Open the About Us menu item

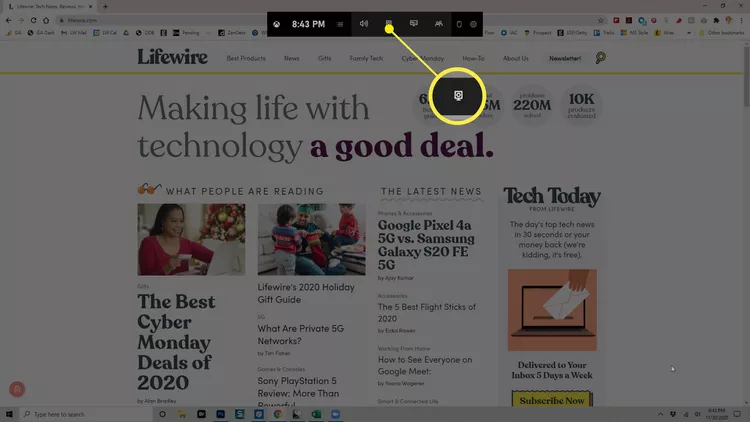click(x=516, y=58)
